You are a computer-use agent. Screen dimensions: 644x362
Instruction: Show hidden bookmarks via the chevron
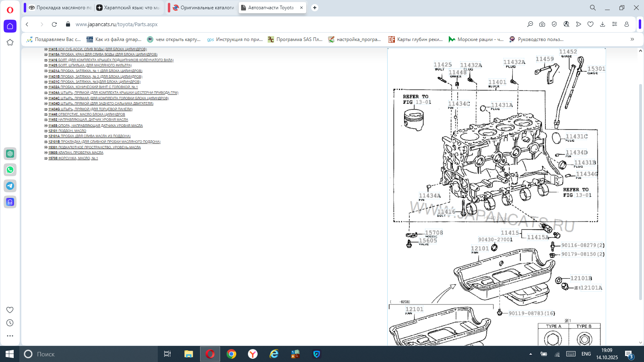point(632,39)
